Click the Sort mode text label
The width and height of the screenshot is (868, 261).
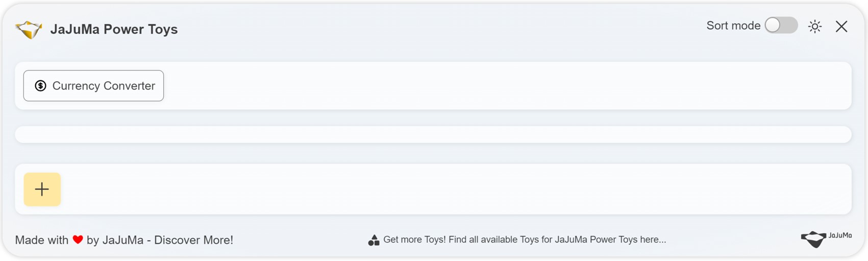pyautogui.click(x=733, y=26)
